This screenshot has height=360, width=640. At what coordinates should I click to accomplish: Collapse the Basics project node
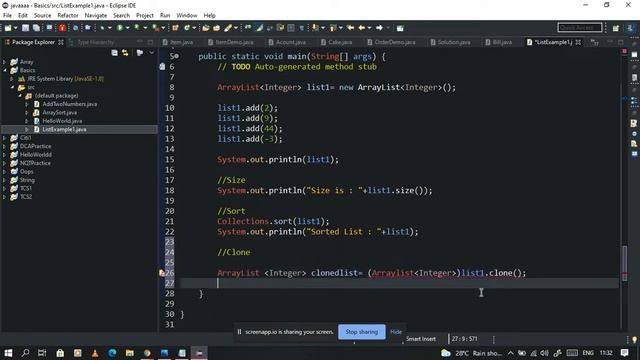click(x=4, y=70)
